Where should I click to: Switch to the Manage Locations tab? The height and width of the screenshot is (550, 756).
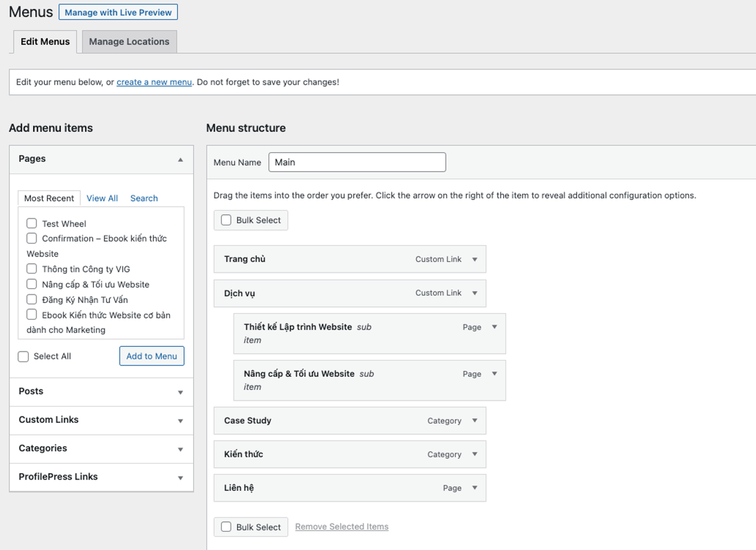click(129, 42)
